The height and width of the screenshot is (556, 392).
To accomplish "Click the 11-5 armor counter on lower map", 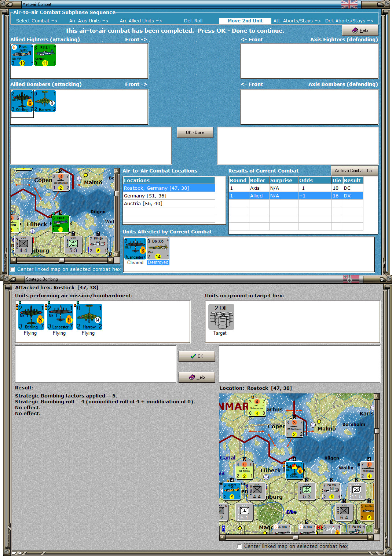I will point(356,491).
